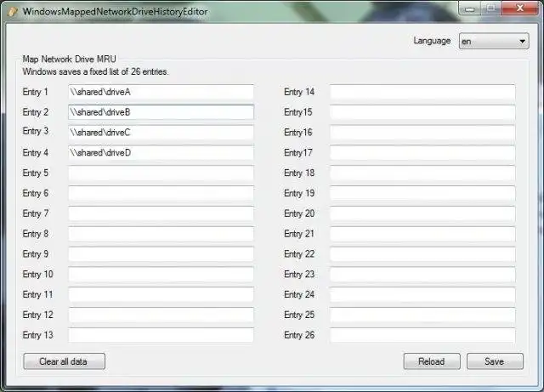544x392 pixels.
Task: Click into the empty Entry 7 field
Action: click(x=161, y=213)
